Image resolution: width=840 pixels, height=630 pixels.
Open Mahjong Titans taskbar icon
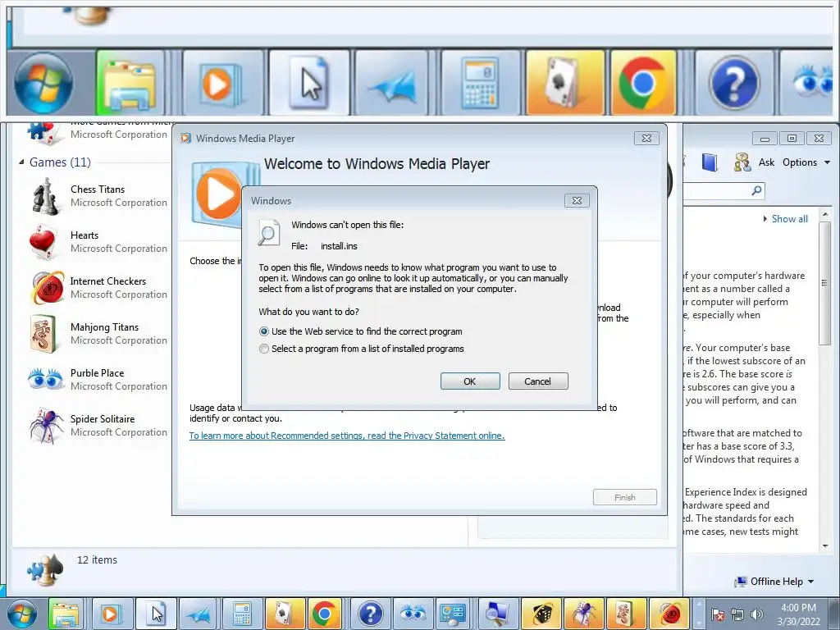click(x=627, y=614)
